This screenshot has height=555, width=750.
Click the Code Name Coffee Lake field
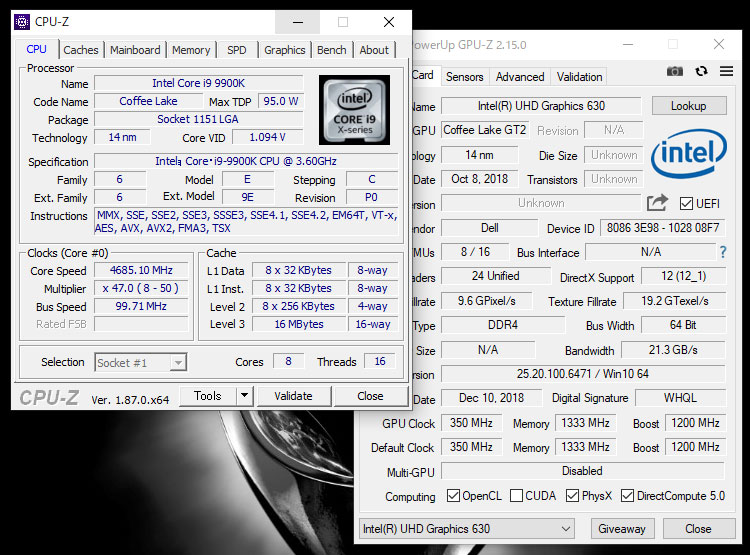tap(148, 101)
